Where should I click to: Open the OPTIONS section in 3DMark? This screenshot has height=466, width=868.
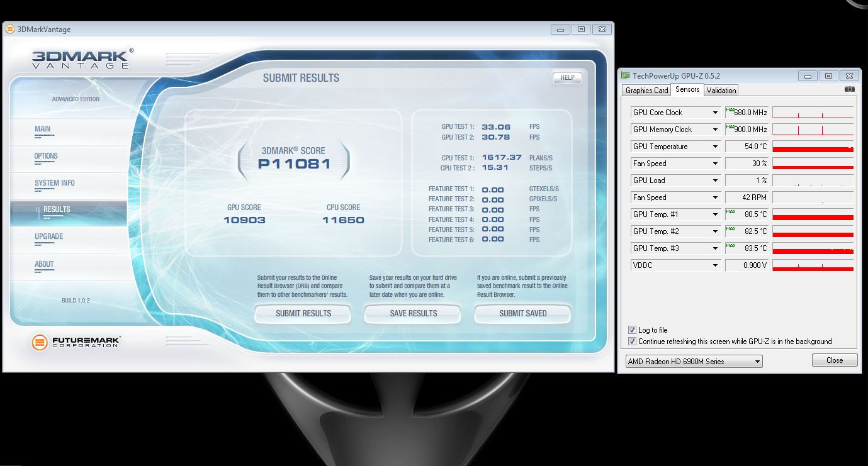click(68, 159)
